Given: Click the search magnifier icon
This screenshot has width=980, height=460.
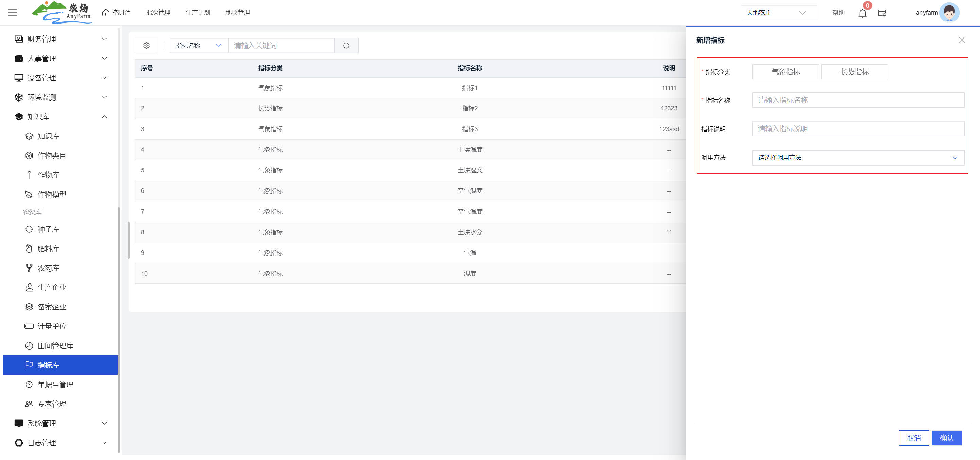Looking at the screenshot, I should pyautogui.click(x=346, y=46).
